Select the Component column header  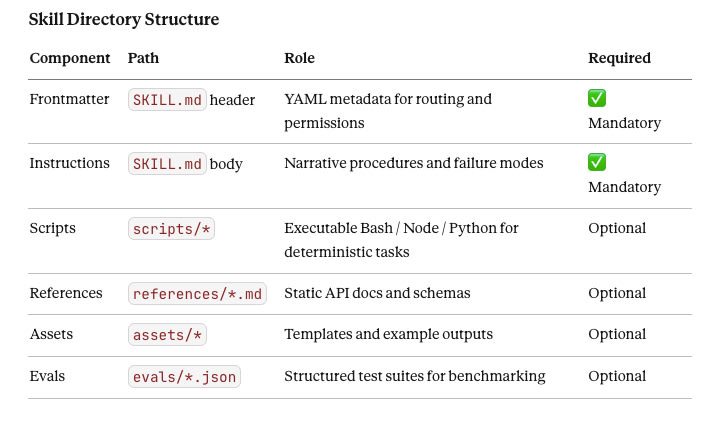click(70, 58)
